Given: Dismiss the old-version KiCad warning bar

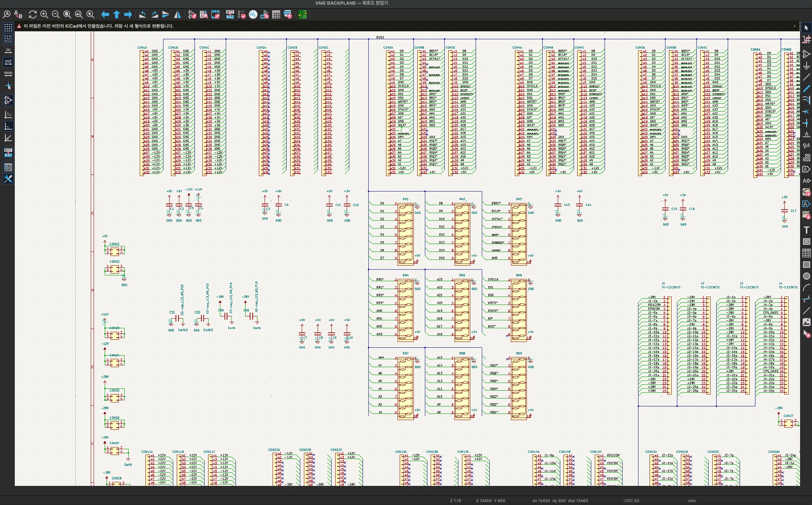Looking at the screenshot, I should point(794,26).
